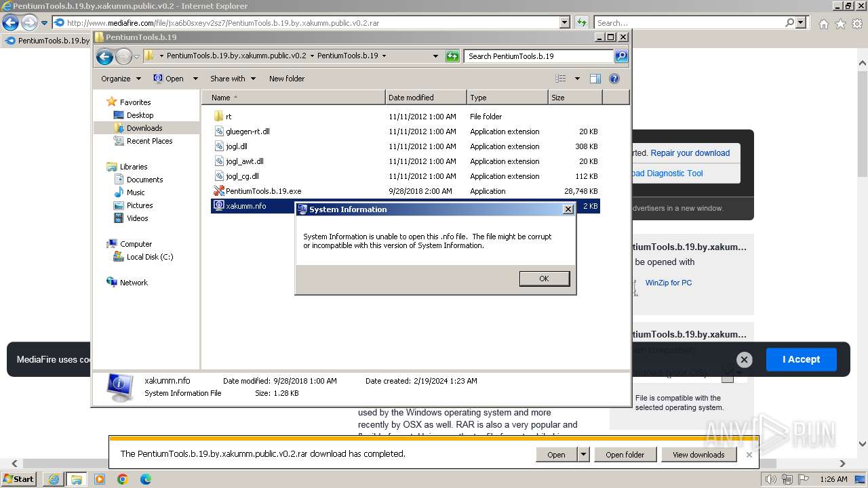Open Share with menu
Screen dimensions: 868x488
[x=233, y=79]
